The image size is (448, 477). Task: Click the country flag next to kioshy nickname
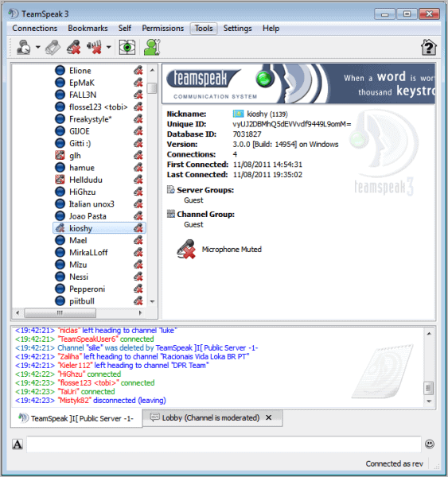point(238,114)
